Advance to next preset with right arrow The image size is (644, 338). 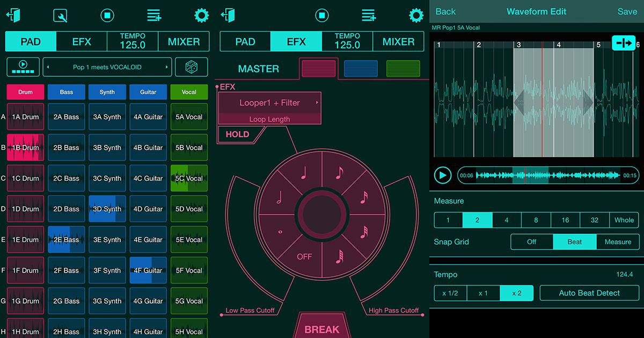(166, 67)
